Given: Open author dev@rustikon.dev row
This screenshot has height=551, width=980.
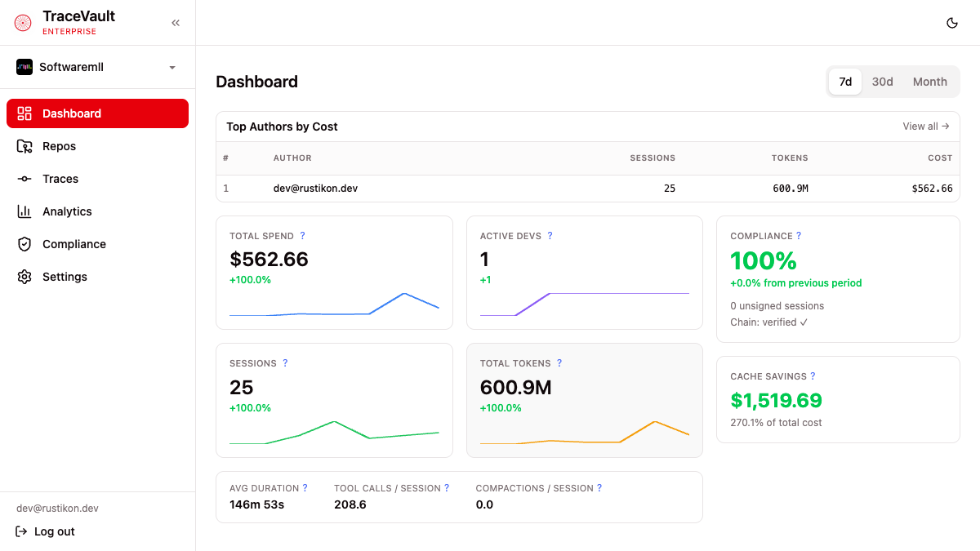Looking at the screenshot, I should coord(315,188).
